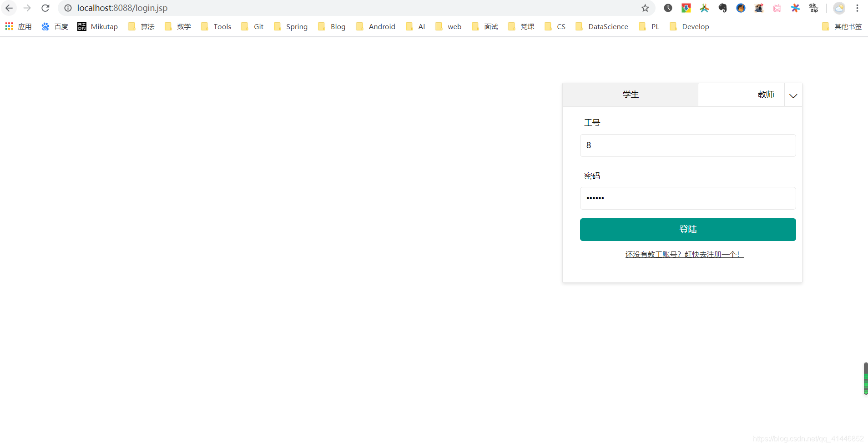The image size is (868, 447).
Task: Focus the 工号 input field
Action: pos(688,146)
